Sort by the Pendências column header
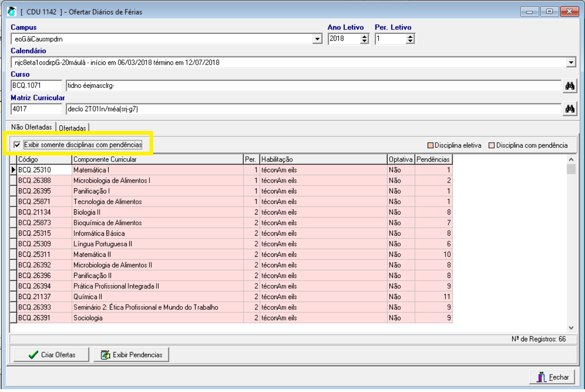The image size is (585, 392). 433,160
